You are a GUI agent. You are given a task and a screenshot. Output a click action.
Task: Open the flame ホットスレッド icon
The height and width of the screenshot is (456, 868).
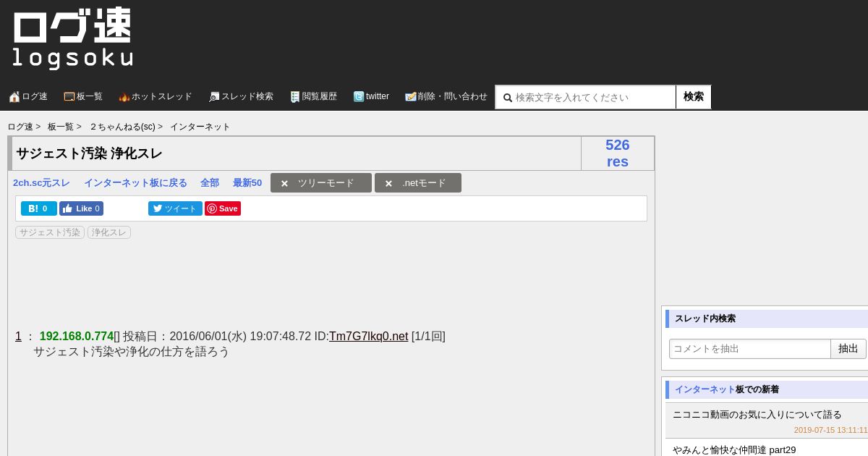pos(124,97)
